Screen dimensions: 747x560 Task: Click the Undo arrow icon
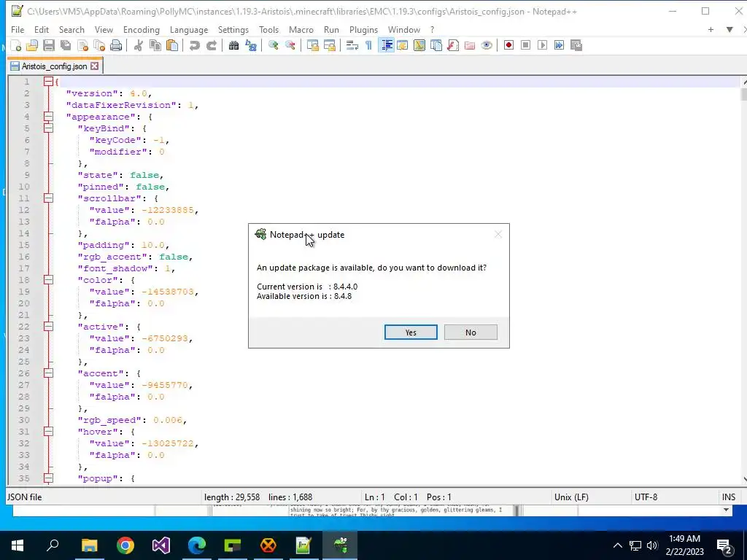point(194,46)
